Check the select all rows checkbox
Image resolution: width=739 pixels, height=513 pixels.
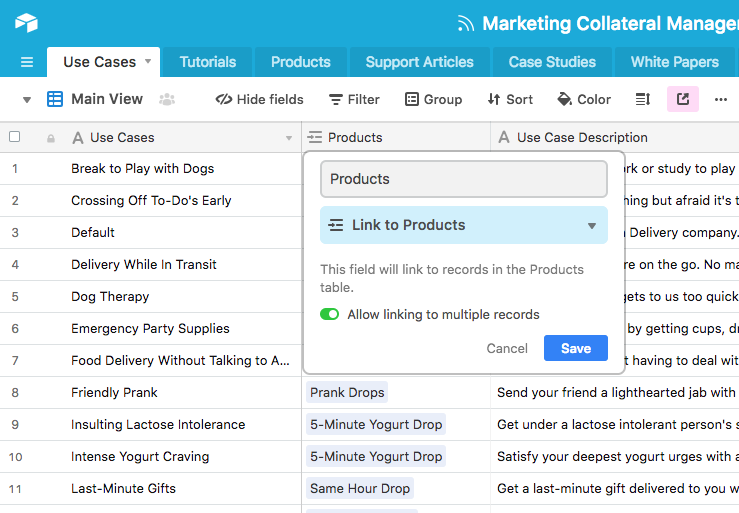pos(14,137)
